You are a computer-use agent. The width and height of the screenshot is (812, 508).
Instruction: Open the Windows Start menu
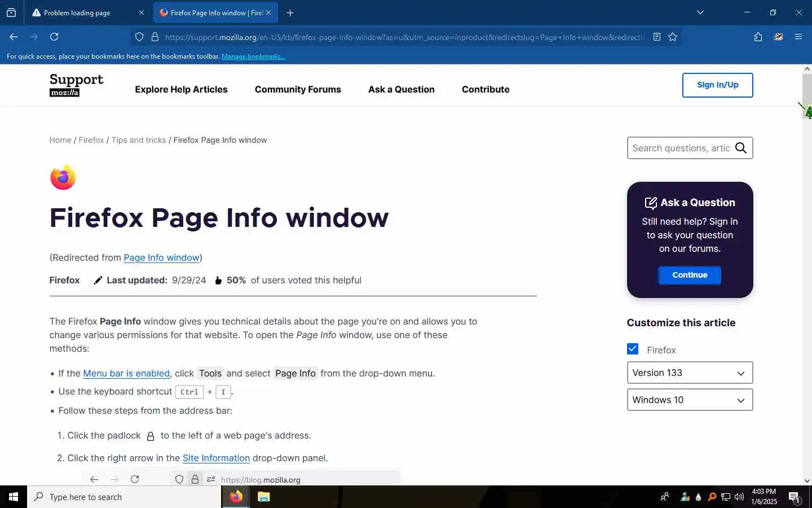(x=14, y=497)
